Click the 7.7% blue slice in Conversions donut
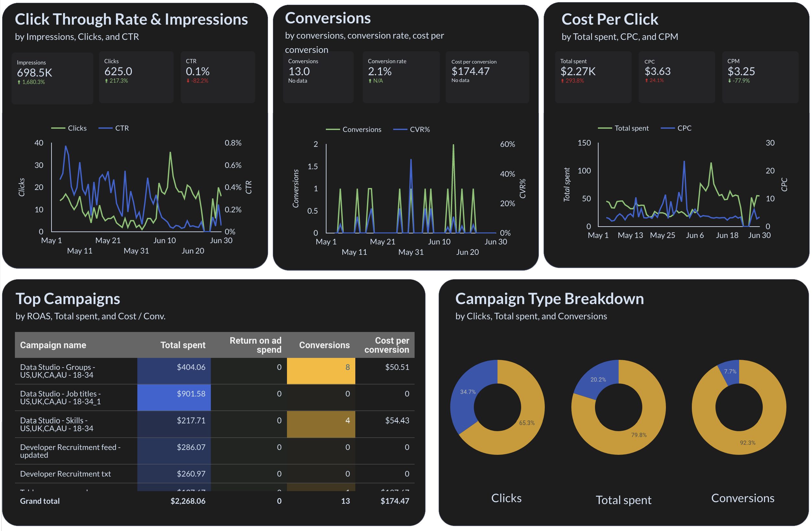This screenshot has width=812, height=531. click(x=730, y=372)
